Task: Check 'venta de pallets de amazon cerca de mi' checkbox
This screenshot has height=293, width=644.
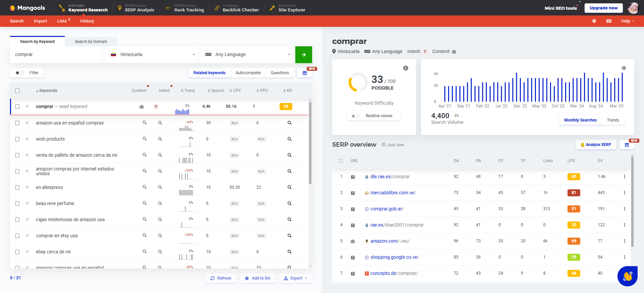Action: click(17, 155)
